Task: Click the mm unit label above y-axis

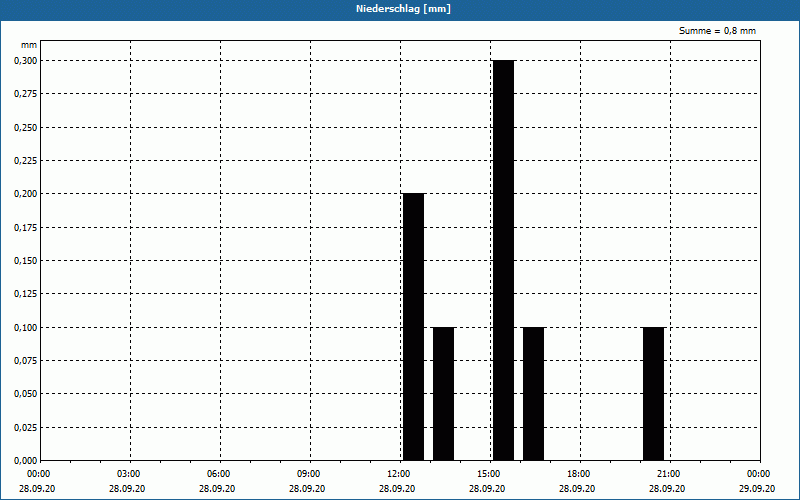Action: point(29,45)
